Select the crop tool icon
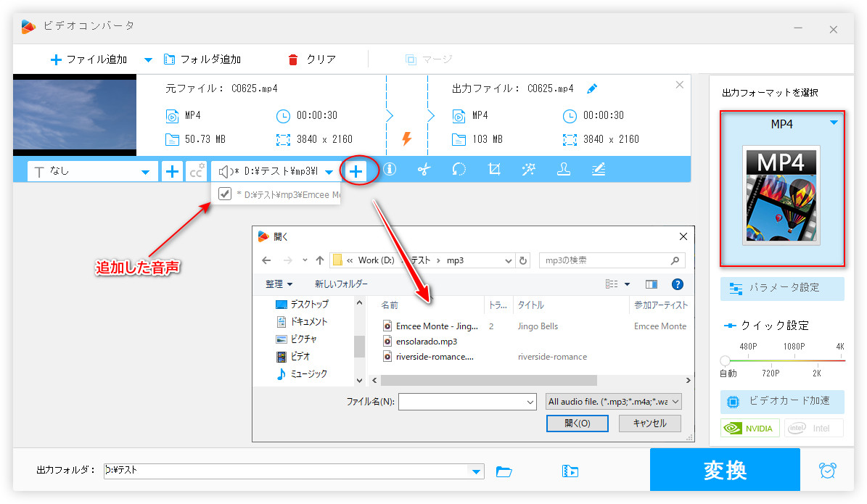The width and height of the screenshot is (867, 504). pos(494,170)
